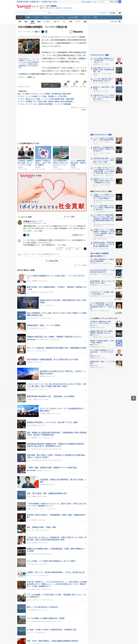138x644 pixels.
Task: Click the ログイン link
Action: 42,8
